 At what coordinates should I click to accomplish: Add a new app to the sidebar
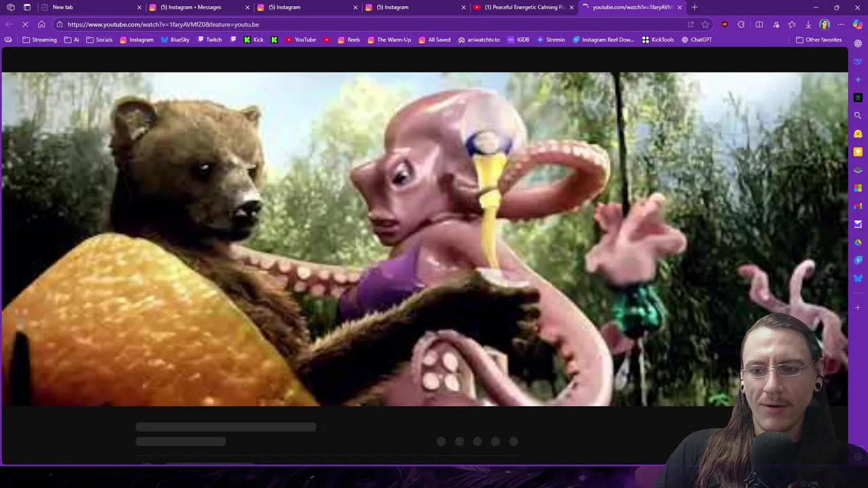coord(858,308)
